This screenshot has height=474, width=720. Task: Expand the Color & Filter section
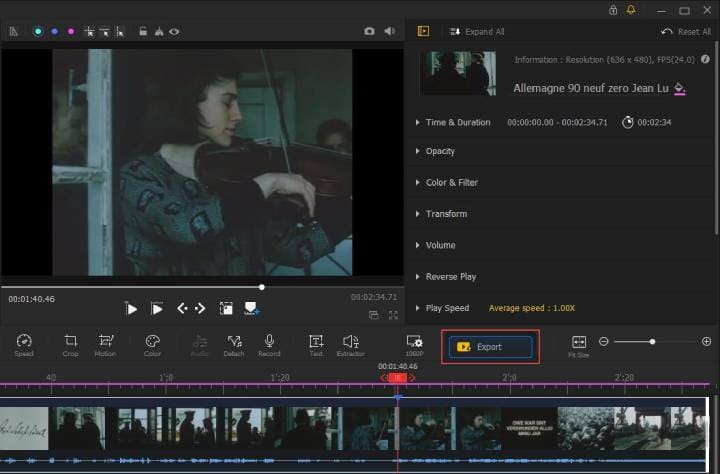point(452,183)
